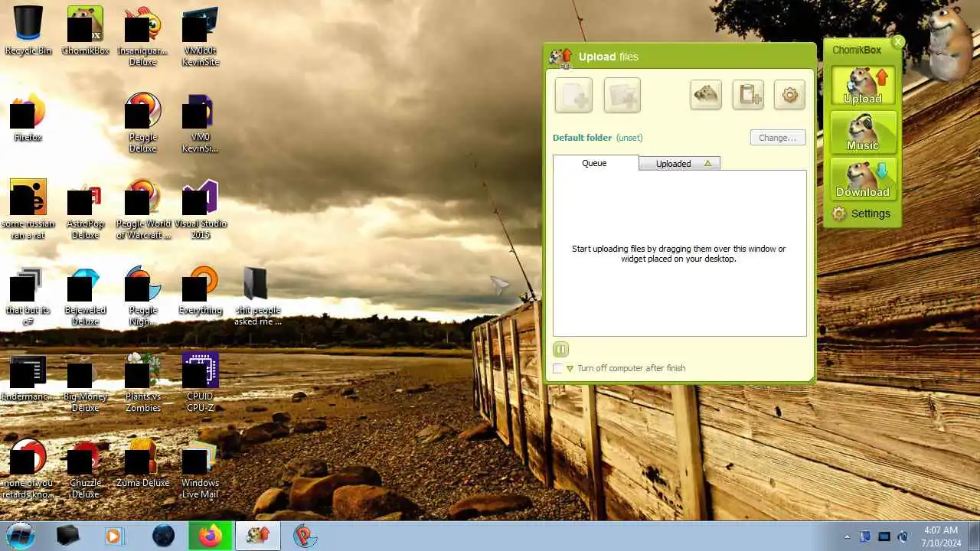Select the CPUID CPU-Z desktop icon
This screenshot has height=551, width=980.
tap(200, 382)
